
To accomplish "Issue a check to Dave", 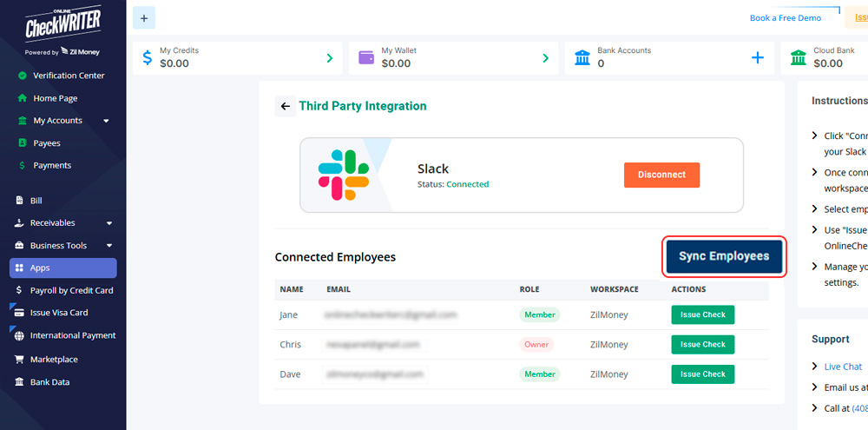I will (703, 374).
